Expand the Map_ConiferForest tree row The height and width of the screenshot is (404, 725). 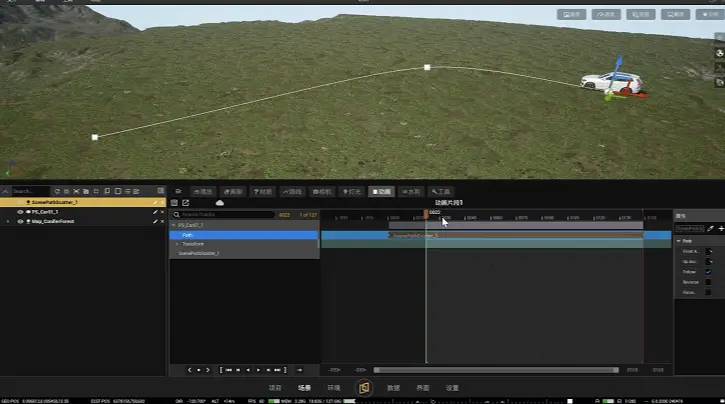click(x=7, y=221)
